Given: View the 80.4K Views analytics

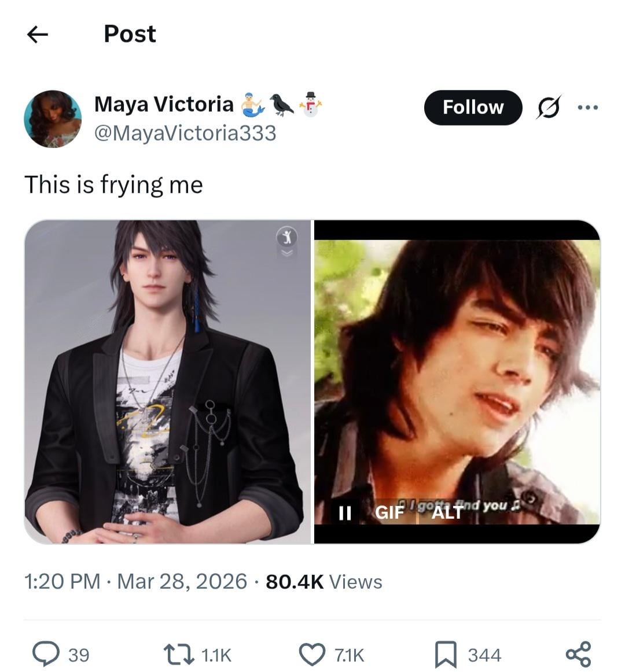Looking at the screenshot, I should [324, 581].
